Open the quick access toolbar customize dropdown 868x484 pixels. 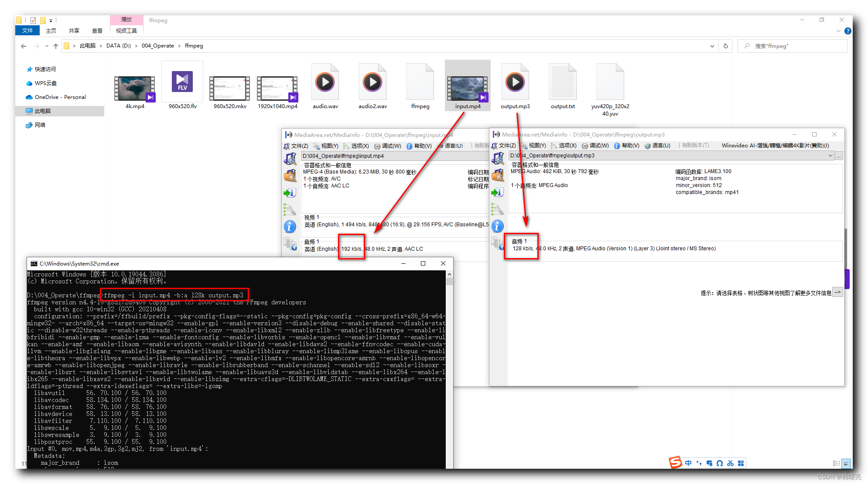tap(51, 20)
